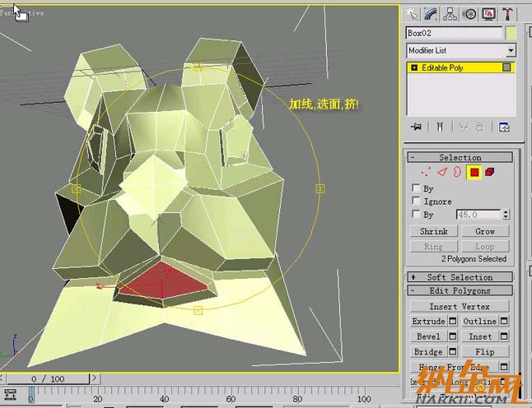
Task: Click the Grow selection button
Action: (x=485, y=231)
